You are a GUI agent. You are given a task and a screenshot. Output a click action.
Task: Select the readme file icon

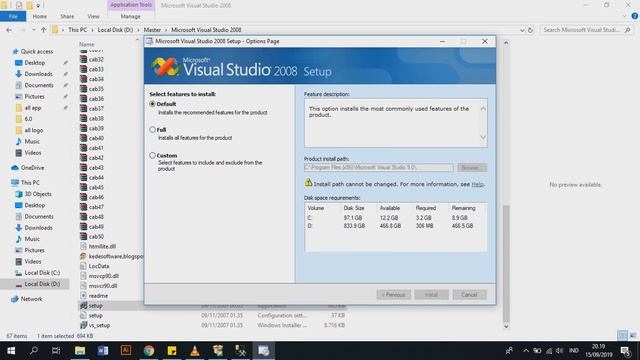pyautogui.click(x=84, y=296)
